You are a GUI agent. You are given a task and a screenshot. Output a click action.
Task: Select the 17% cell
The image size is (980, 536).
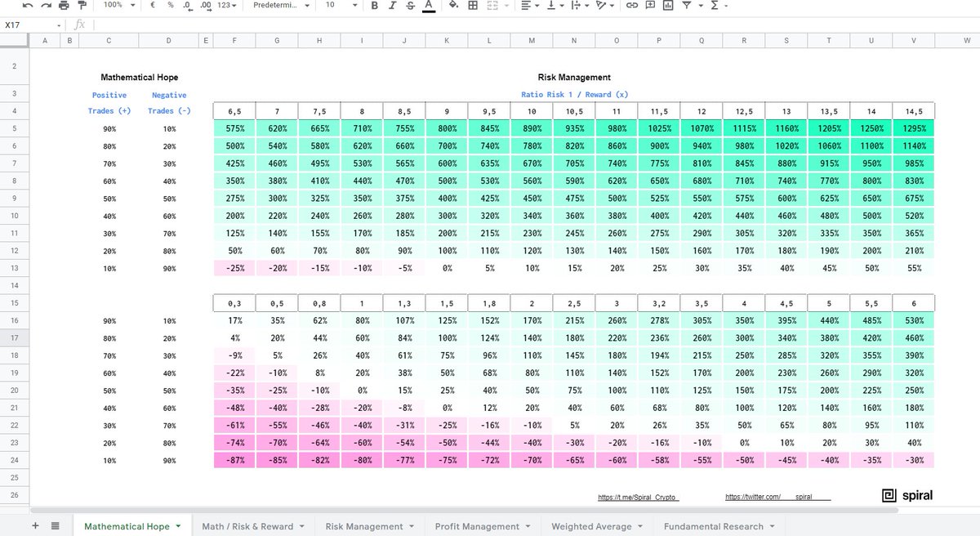pos(234,320)
